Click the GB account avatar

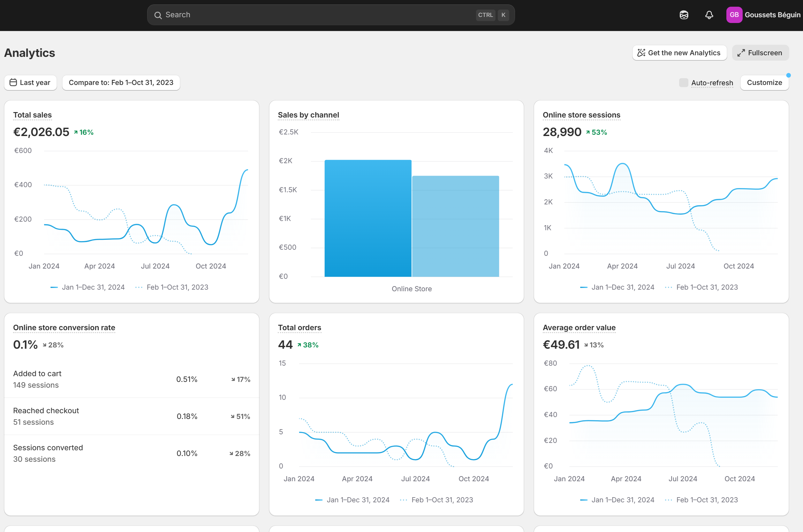[734, 15]
